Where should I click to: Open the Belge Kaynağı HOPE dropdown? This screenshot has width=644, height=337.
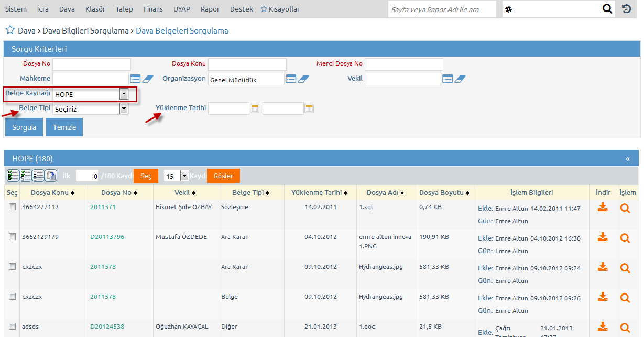coord(91,94)
